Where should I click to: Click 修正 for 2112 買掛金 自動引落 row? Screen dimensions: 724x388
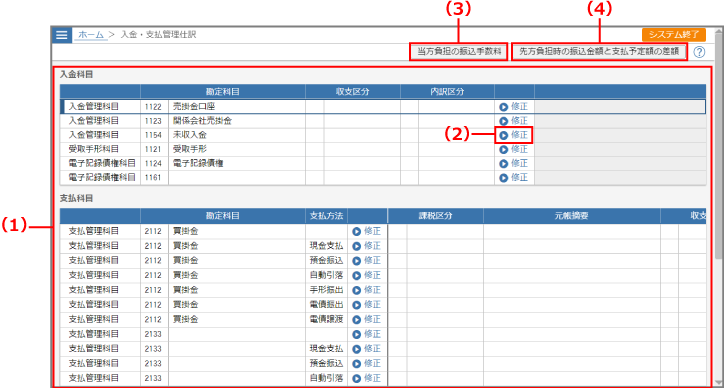point(367,275)
